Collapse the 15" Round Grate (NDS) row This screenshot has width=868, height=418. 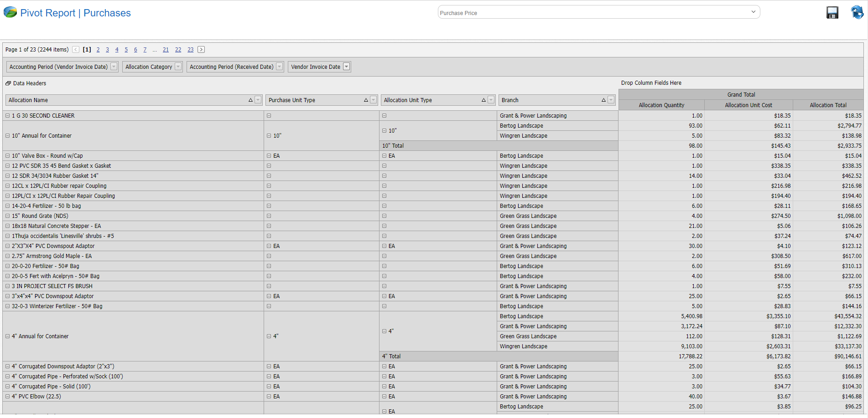point(7,216)
